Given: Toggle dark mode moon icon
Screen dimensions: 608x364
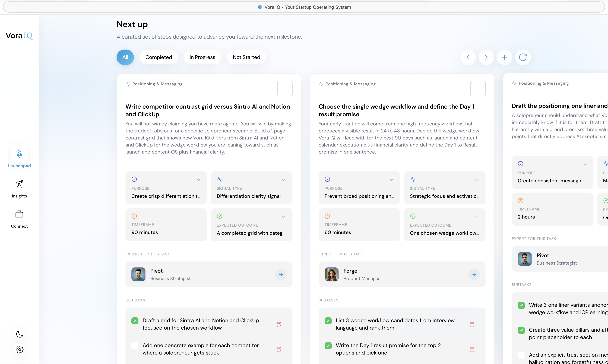Looking at the screenshot, I should [20, 334].
